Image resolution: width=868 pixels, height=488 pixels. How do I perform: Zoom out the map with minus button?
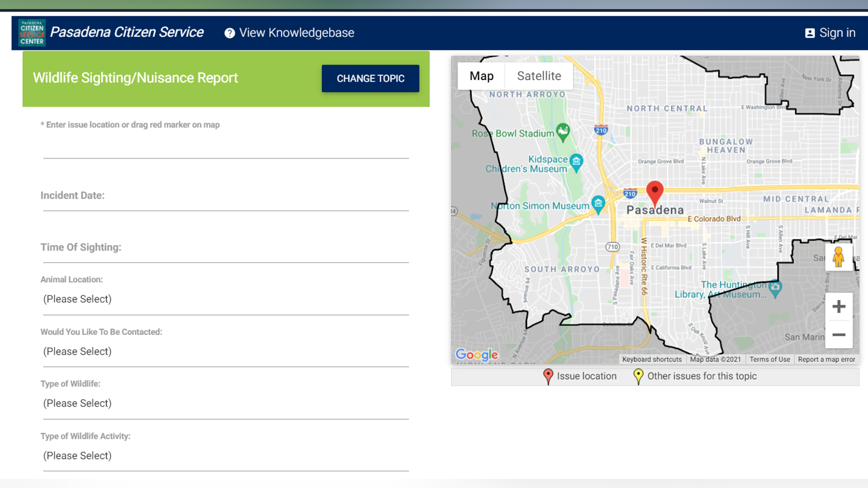[x=838, y=335]
